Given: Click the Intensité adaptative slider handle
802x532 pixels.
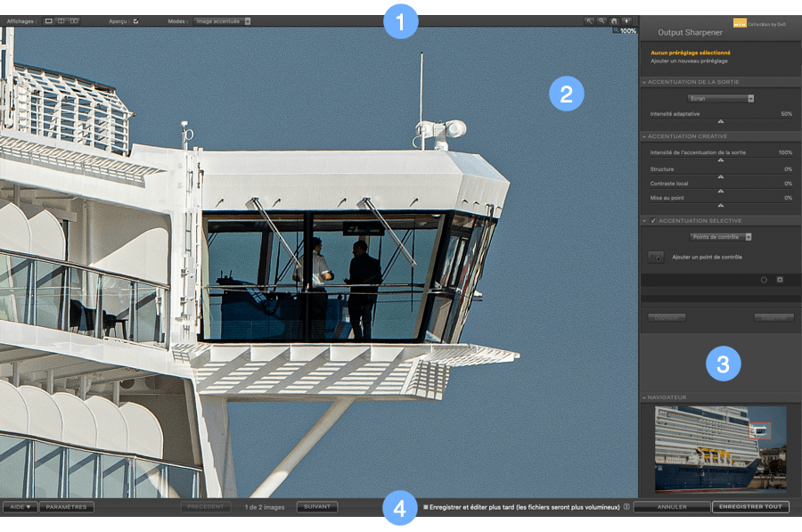Looking at the screenshot, I should click(x=721, y=121).
